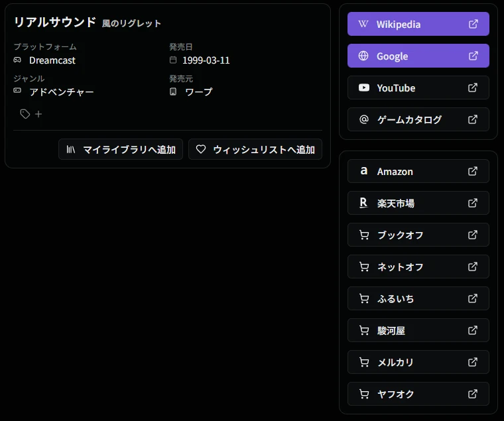This screenshot has width=504, height=421.
Task: Click the publisher name ワープ
Action: [199, 92]
